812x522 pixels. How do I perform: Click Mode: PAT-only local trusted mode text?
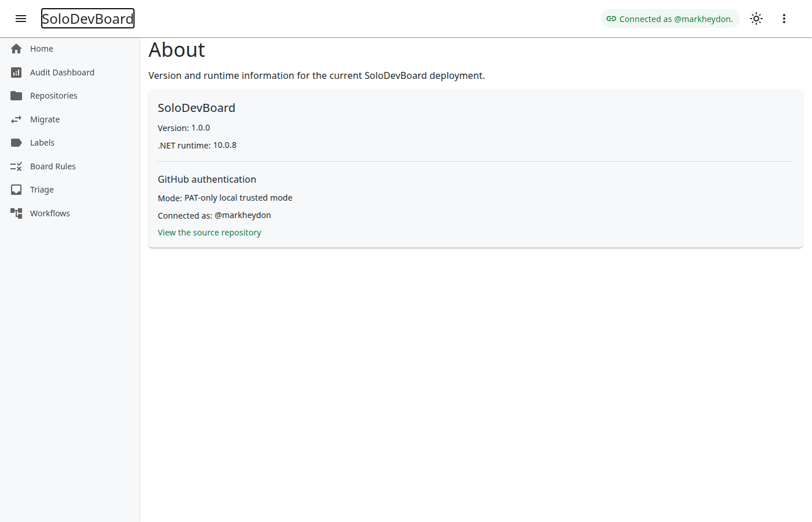pos(225,198)
